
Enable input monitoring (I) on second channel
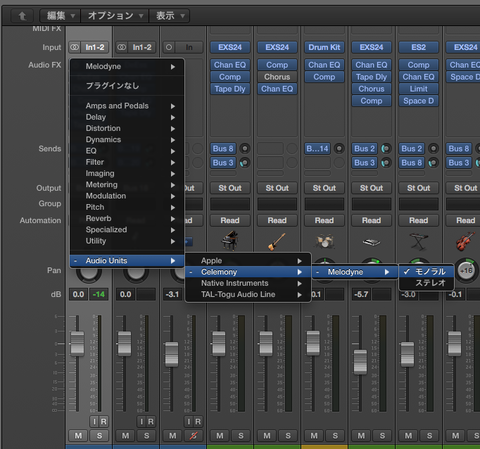pyautogui.click(x=141, y=422)
